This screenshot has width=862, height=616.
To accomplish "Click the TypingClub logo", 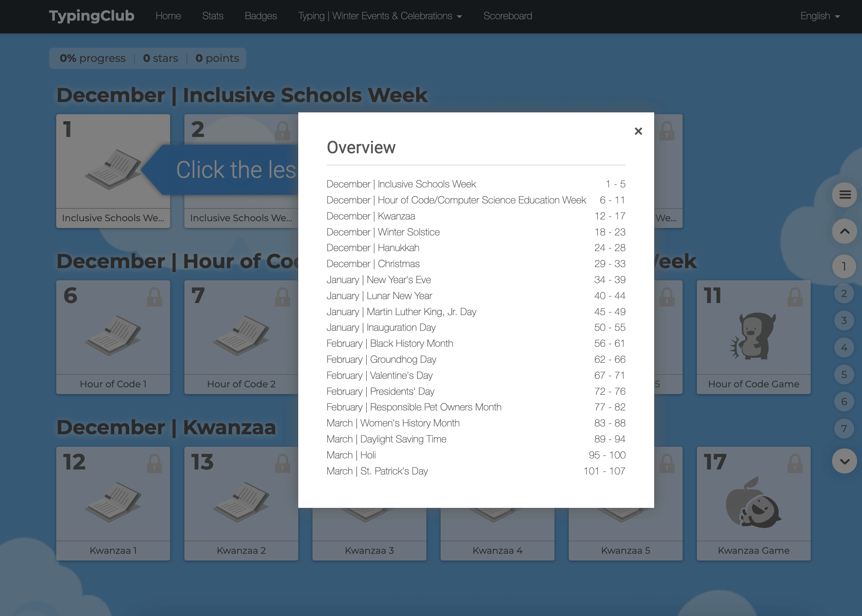I will 91,16.
